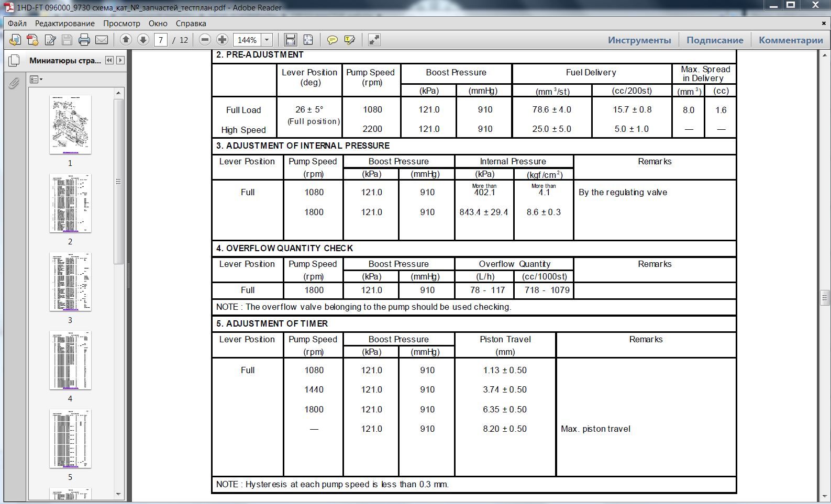Click the zoom level 144% field
Image resolution: width=831 pixels, height=504 pixels.
click(x=247, y=40)
